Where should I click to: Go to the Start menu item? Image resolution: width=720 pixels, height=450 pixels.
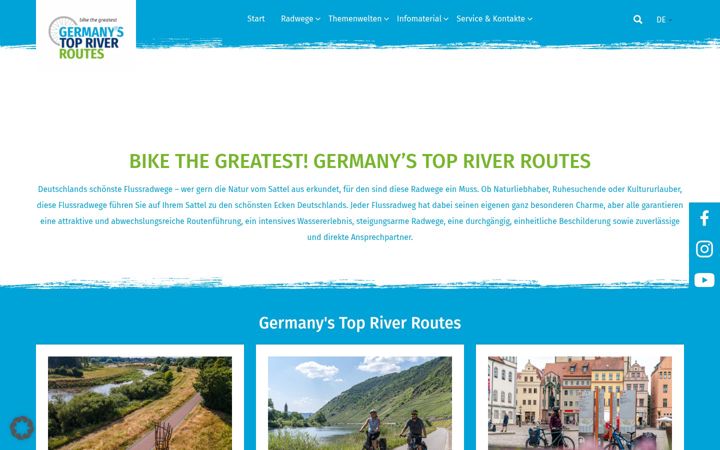coord(256,19)
